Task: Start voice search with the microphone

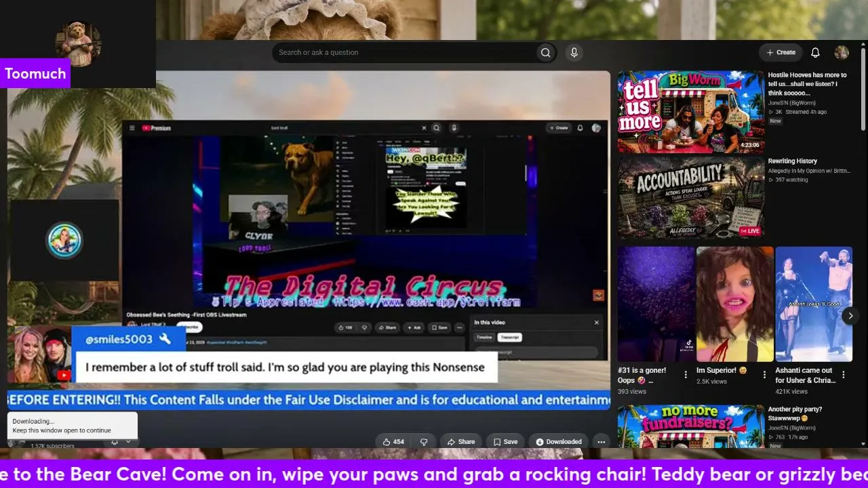Action: (574, 52)
